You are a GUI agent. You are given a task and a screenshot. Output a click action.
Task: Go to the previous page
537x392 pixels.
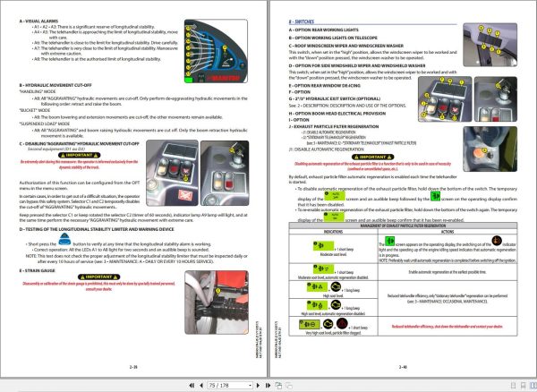pyautogui.click(x=201, y=386)
